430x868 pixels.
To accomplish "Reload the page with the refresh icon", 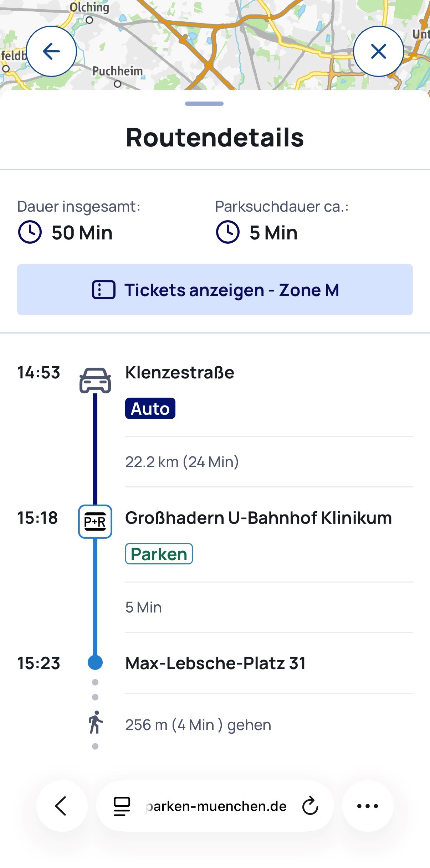I will (x=310, y=806).
